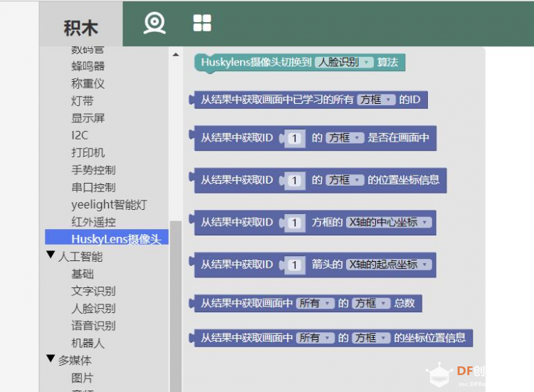The width and height of the screenshot is (534, 392).
Task: Open the 机器人 category
Action: coord(88,343)
